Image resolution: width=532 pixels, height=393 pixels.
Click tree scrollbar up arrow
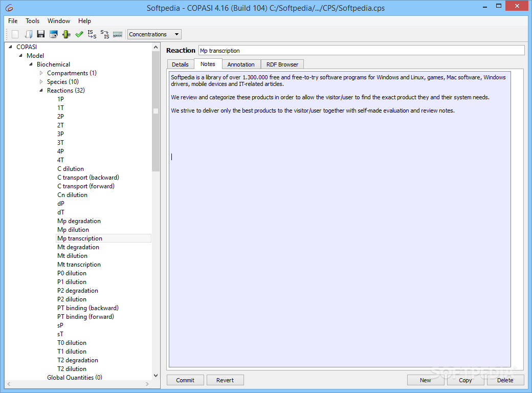[156, 47]
